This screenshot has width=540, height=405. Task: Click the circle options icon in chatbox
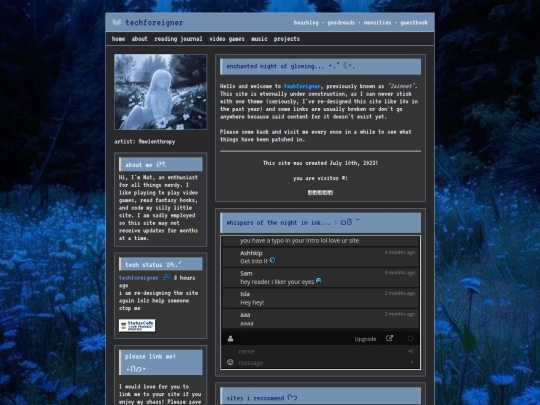[410, 339]
